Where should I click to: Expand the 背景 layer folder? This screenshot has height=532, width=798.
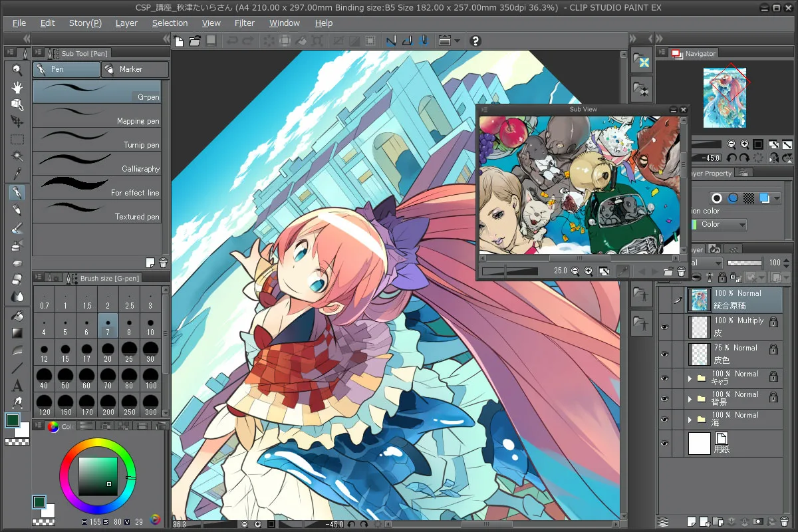pyautogui.click(x=690, y=399)
